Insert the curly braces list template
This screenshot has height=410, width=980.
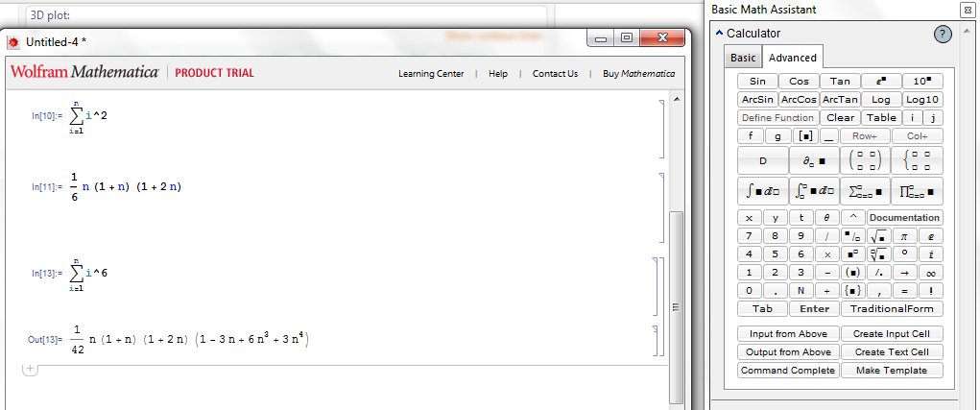852,291
